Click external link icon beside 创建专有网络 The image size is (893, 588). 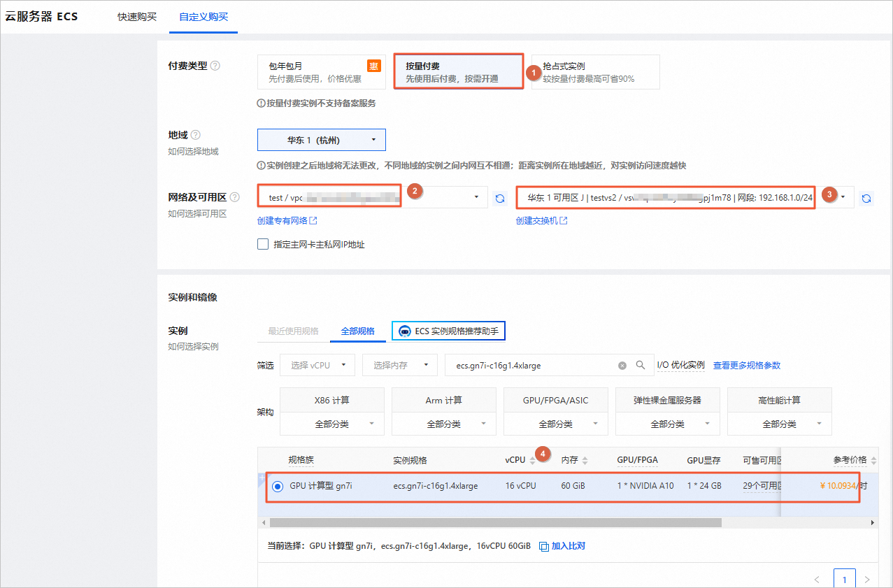tap(313, 221)
